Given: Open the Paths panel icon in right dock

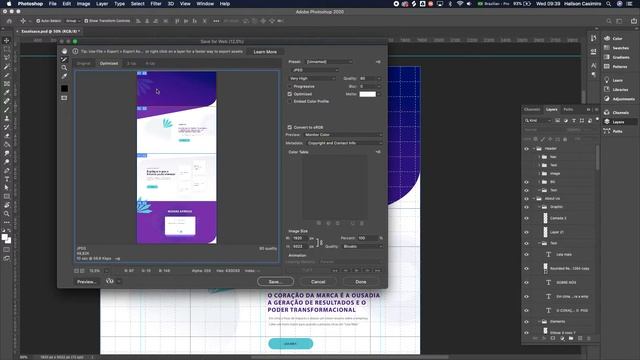Looking at the screenshot, I should [607, 131].
